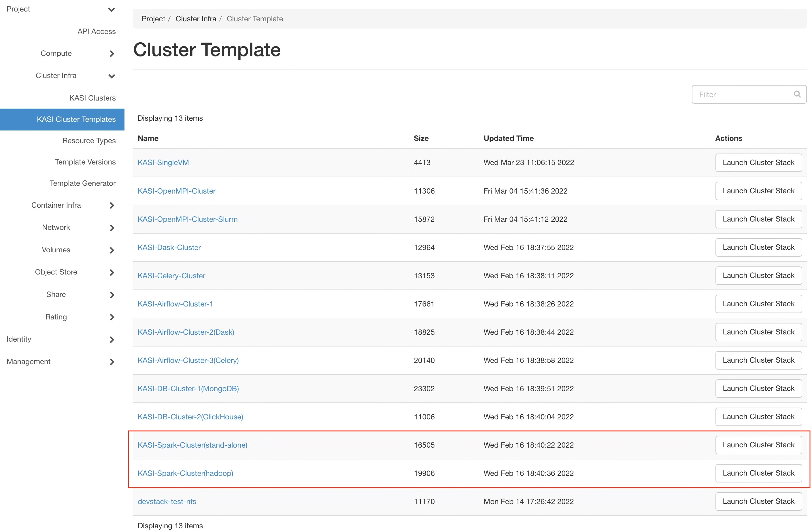Expand the Share section chevron

(x=112, y=295)
